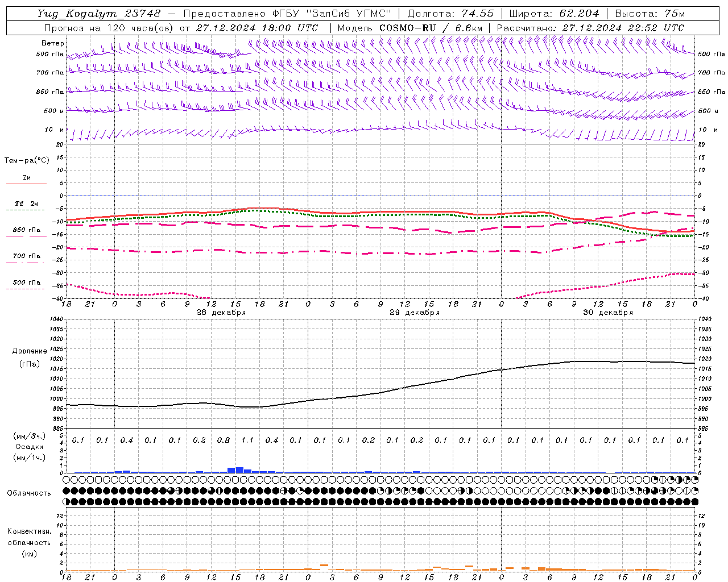Select the longitude value Долгота: 74.55
Screen dimensions: 728x582
pyautogui.click(x=450, y=14)
